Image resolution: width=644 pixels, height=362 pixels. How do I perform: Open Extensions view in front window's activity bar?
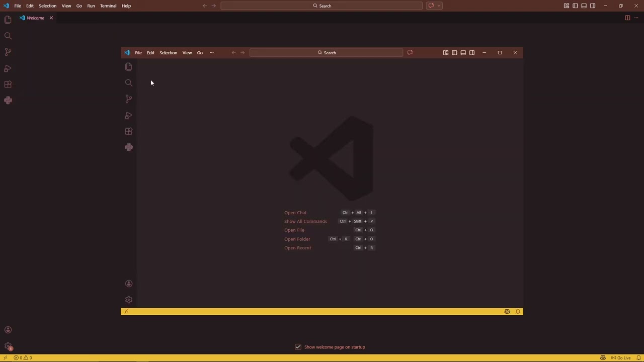[128, 131]
